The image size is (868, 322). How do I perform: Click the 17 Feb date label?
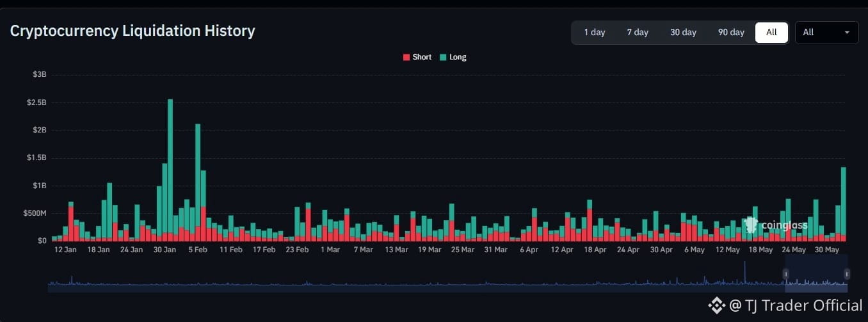(x=264, y=250)
